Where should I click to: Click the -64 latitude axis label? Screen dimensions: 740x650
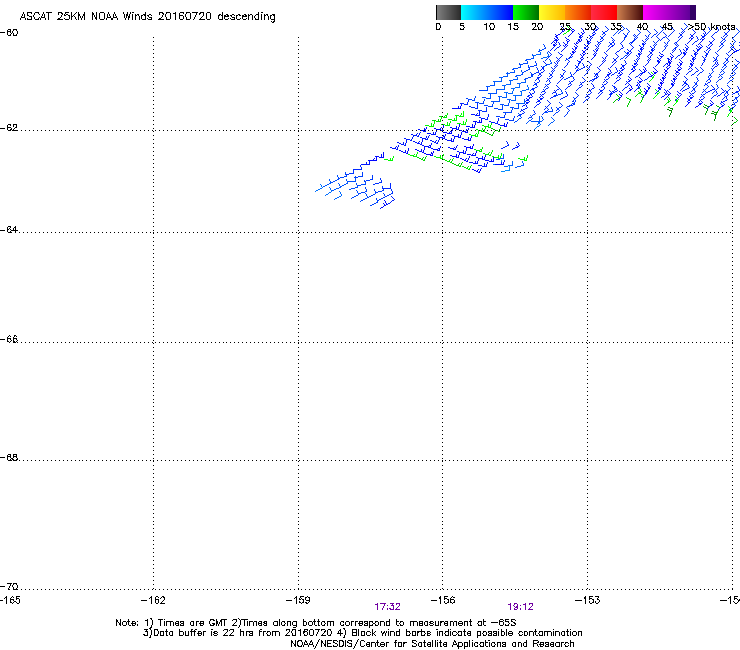9,230
